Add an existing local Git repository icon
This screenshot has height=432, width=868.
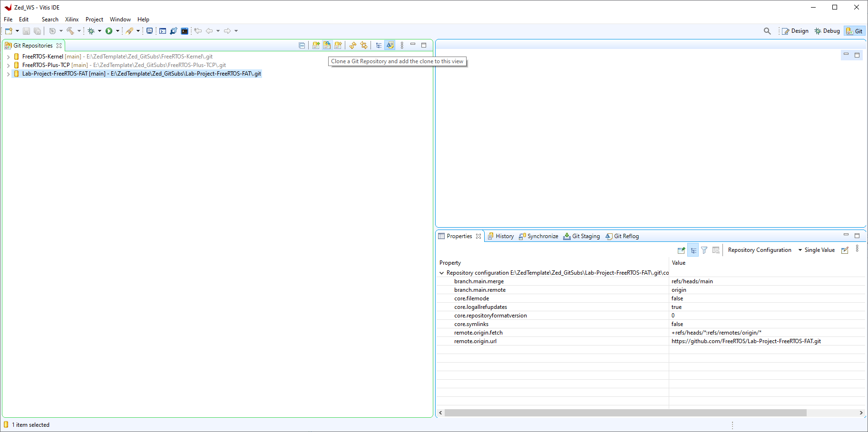316,45
